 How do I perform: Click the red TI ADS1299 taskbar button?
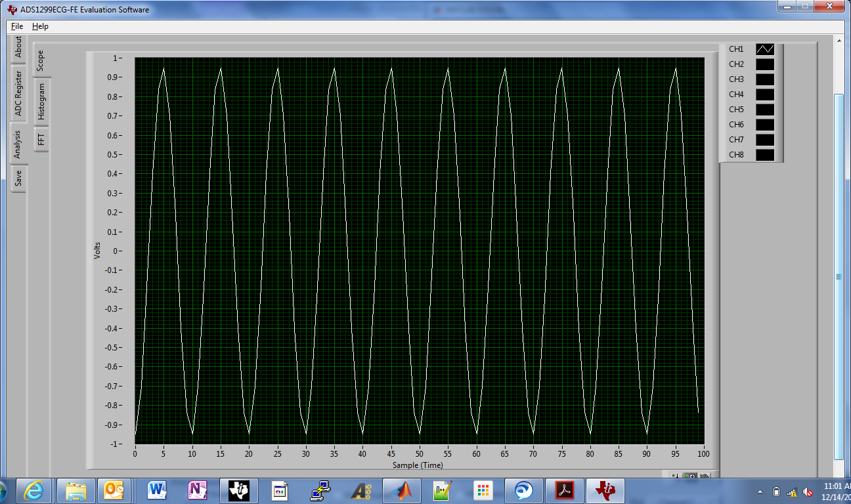pos(607,490)
